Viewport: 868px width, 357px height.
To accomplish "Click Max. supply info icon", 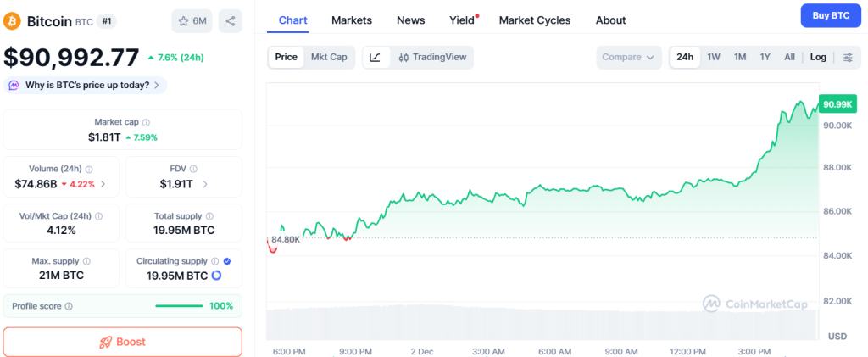I will click(86, 262).
